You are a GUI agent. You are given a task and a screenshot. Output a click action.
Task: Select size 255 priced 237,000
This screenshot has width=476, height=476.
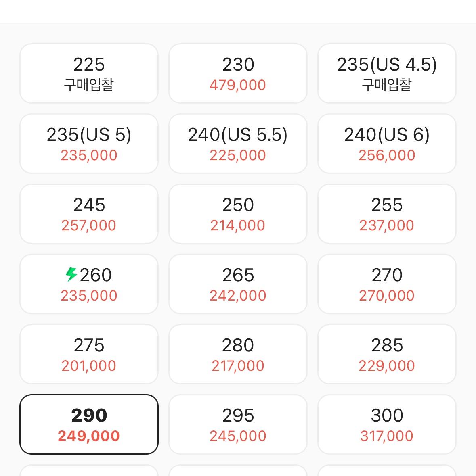coord(387,214)
